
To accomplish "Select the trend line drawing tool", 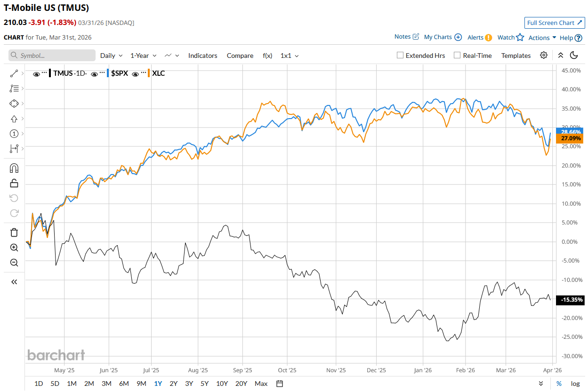I will point(14,73).
